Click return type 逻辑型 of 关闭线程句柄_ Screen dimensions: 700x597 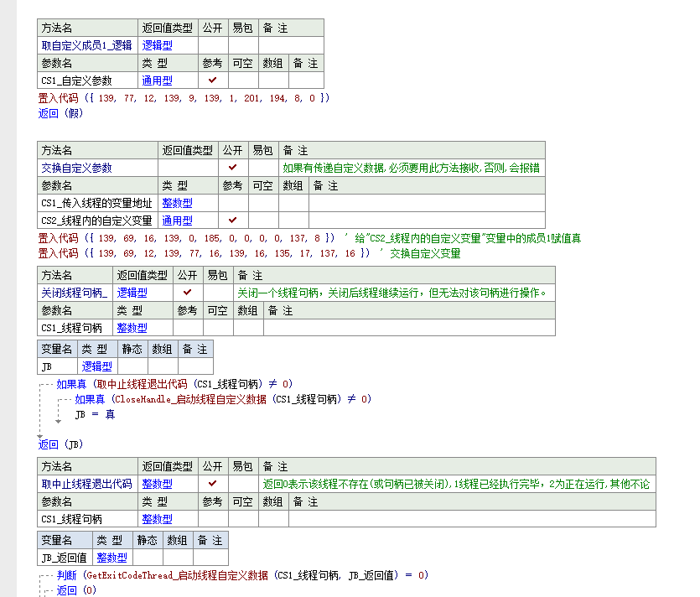click(x=132, y=293)
